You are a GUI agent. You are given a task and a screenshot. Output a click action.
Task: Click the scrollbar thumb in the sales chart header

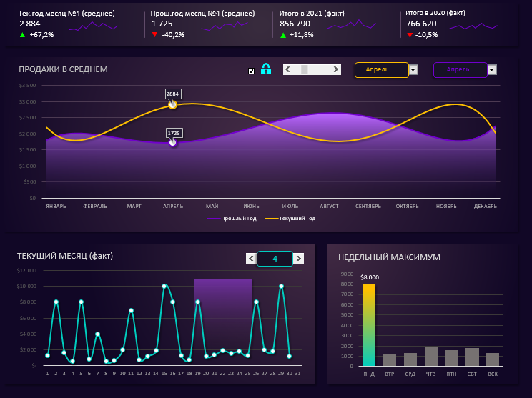pos(305,69)
